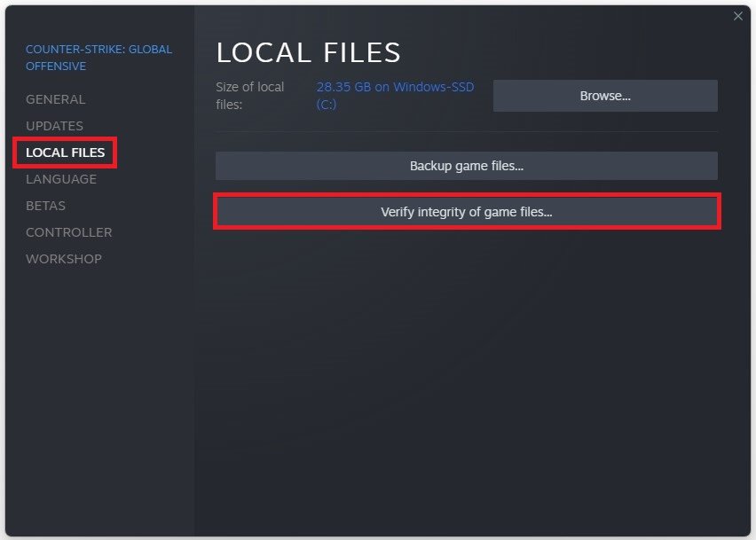This screenshot has height=540, width=756.
Task: Close the properties dialog with X
Action: click(x=737, y=16)
